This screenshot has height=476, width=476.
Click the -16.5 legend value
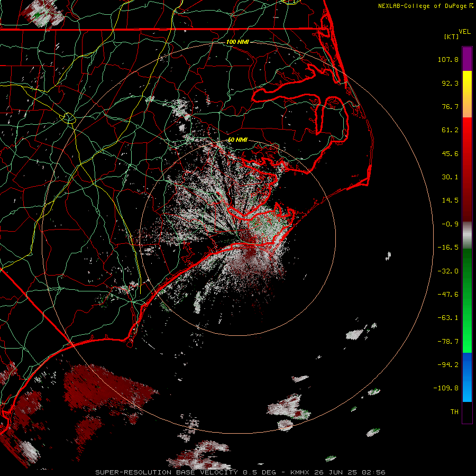(448, 248)
